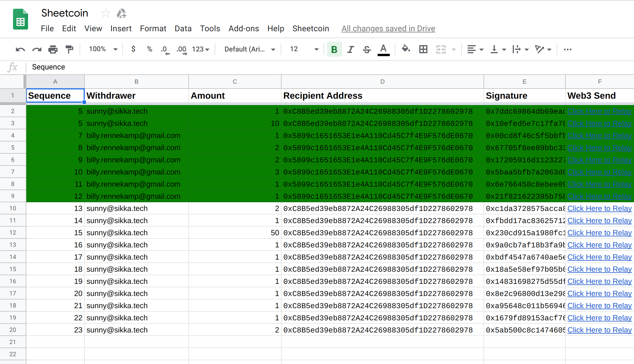
Task: Click the redo arrow icon
Action: click(x=37, y=49)
